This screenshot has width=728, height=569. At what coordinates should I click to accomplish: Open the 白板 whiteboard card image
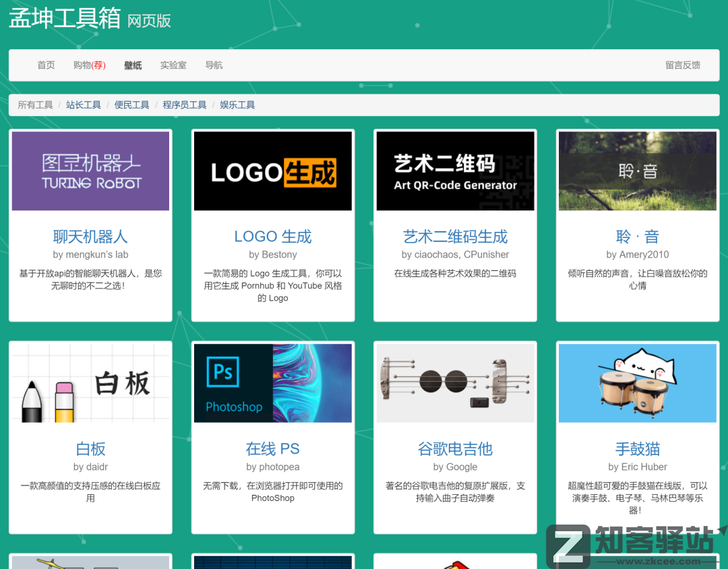click(90, 383)
